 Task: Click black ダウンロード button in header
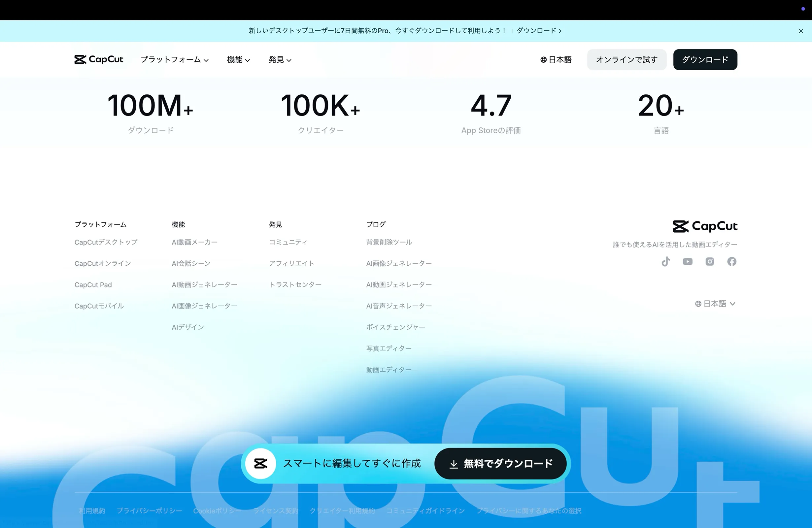(x=705, y=60)
